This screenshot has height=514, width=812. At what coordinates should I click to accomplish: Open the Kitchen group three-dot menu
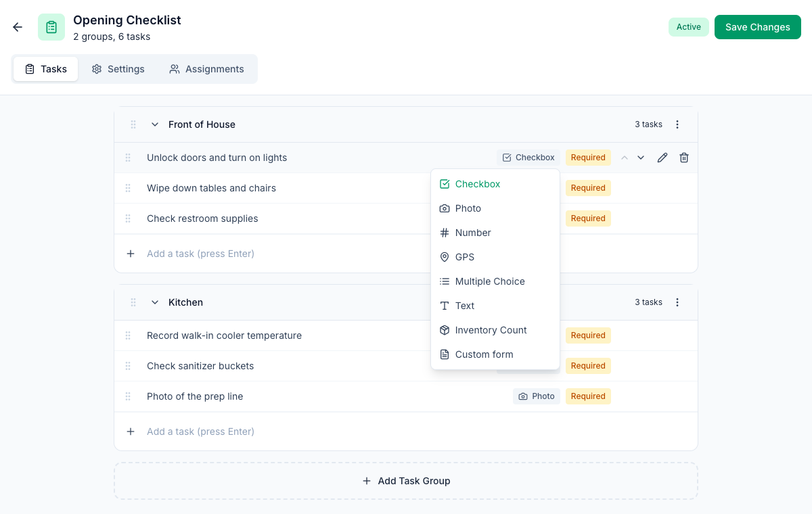[677, 302]
